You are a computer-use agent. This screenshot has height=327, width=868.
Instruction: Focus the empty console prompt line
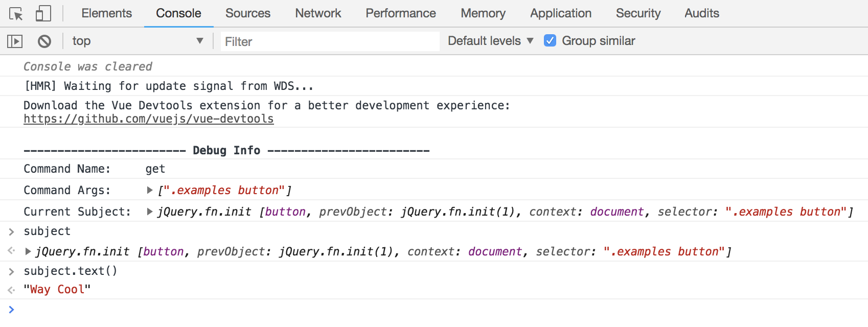pyautogui.click(x=409, y=310)
